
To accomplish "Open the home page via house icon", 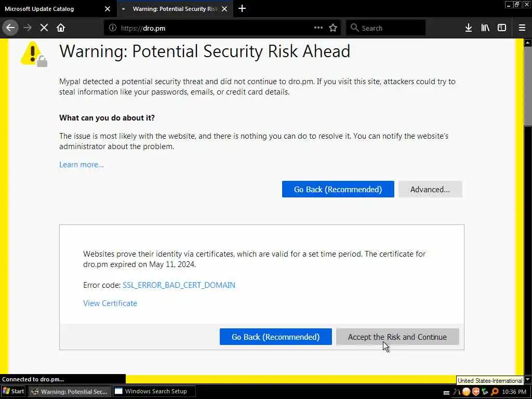I will [61, 28].
